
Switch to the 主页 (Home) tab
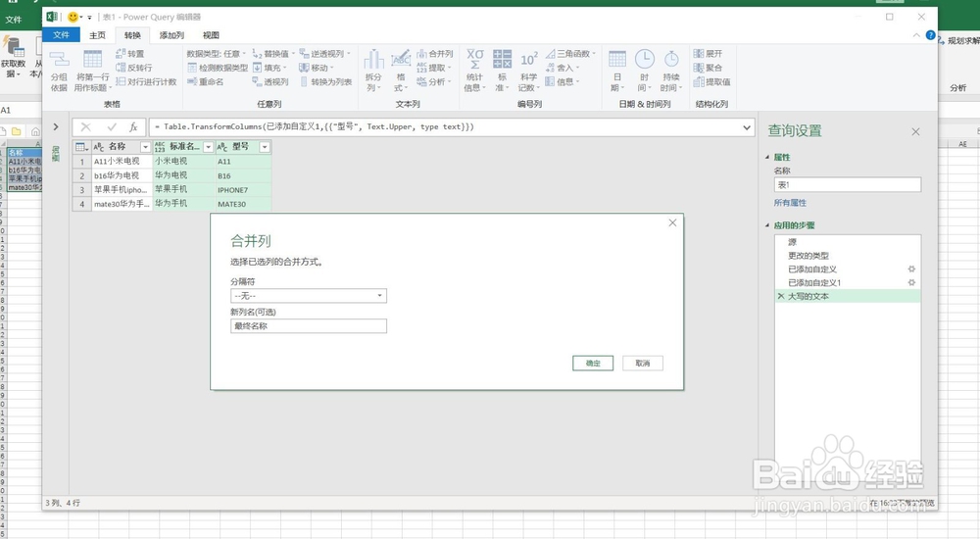click(x=97, y=35)
